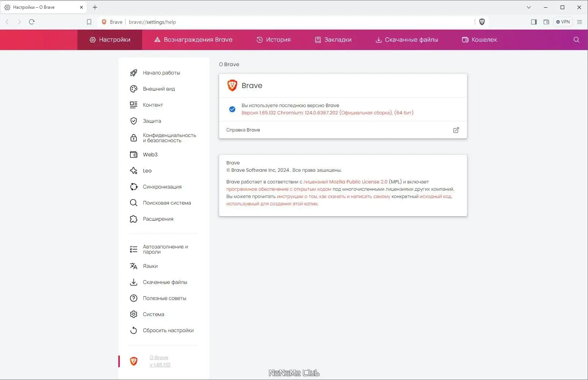The height and width of the screenshot is (380, 588).
Task: Click the puzzle icon for Расширения
Action: 134,219
